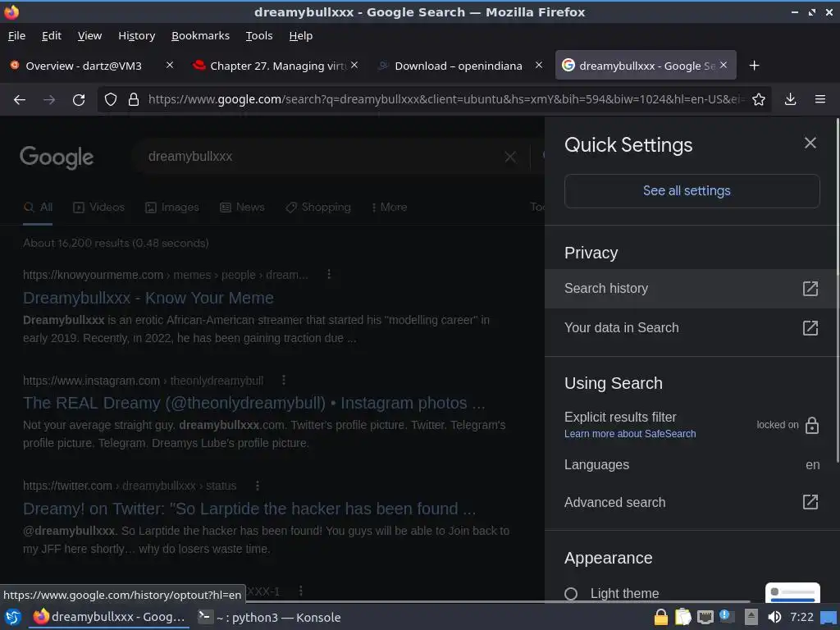Open options for Know Your Meme result
Viewport: 840px width, 630px height.
pyautogui.click(x=329, y=274)
